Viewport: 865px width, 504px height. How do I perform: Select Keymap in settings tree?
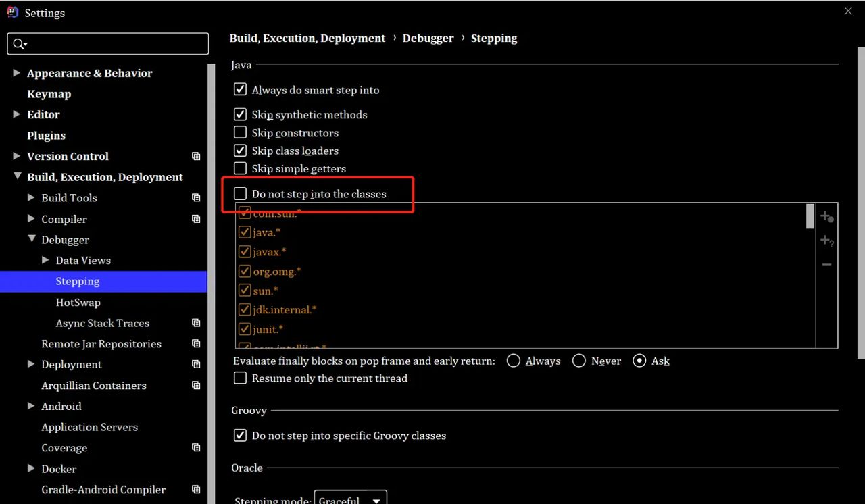49,94
